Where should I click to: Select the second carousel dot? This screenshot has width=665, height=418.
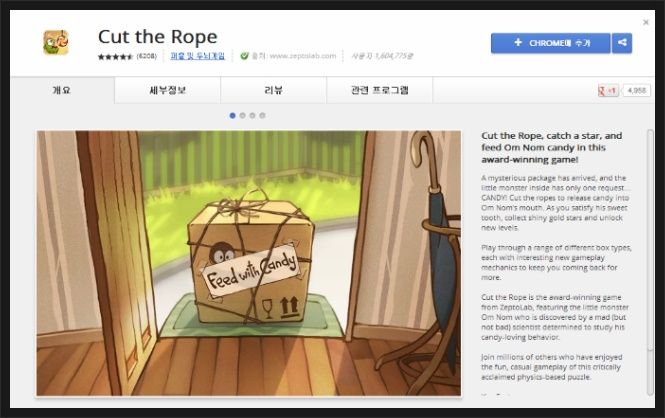tap(243, 115)
